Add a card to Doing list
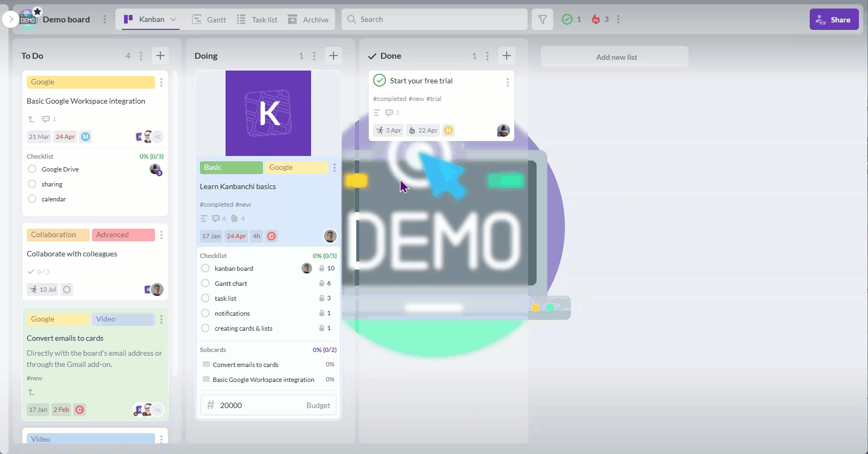 coord(334,56)
